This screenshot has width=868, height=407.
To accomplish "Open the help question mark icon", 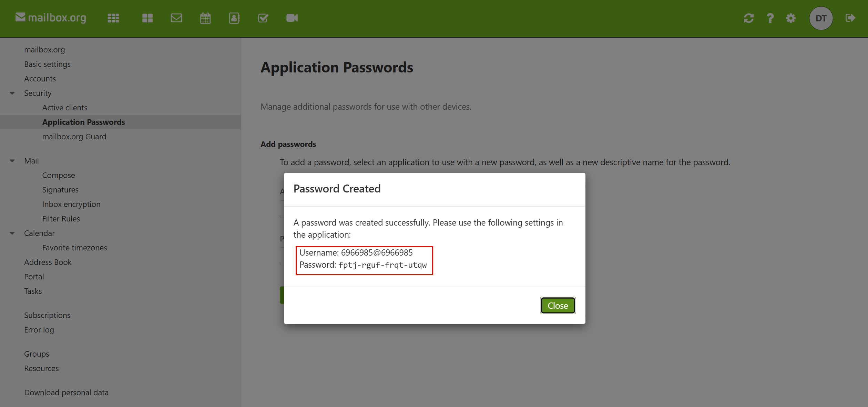I will click(x=770, y=18).
